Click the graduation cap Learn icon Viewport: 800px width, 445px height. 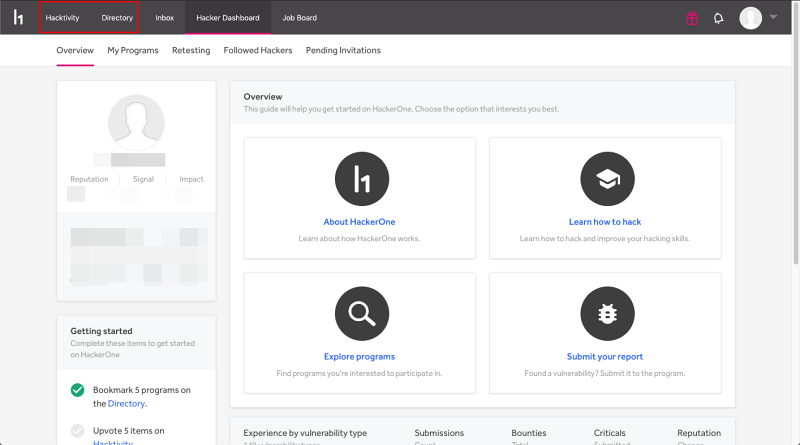click(607, 179)
